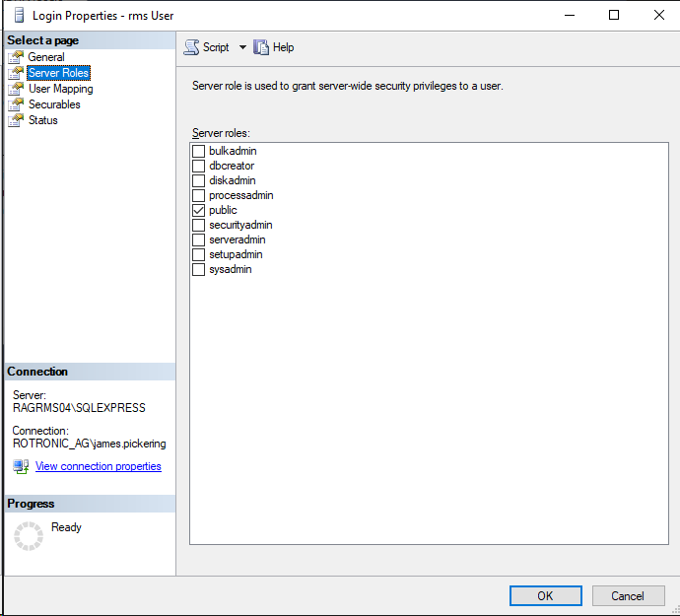Click the connection properties computer icon
This screenshot has width=680, height=616.
tap(21, 467)
